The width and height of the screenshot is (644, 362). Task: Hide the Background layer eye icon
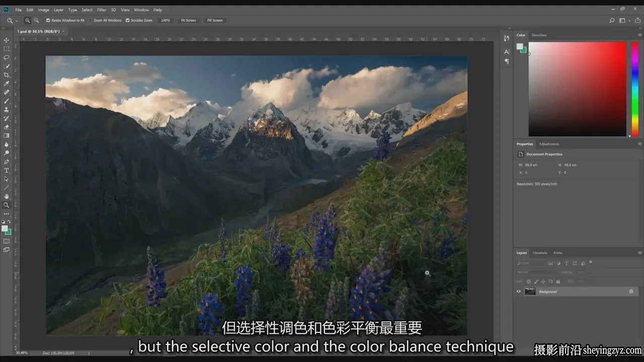click(x=519, y=292)
